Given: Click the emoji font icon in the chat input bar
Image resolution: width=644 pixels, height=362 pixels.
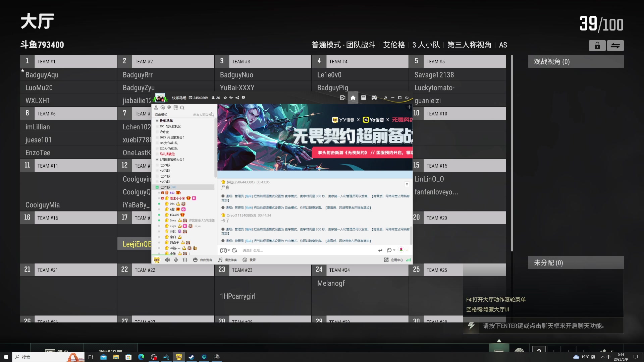Looking at the screenshot, I should pos(235,250).
